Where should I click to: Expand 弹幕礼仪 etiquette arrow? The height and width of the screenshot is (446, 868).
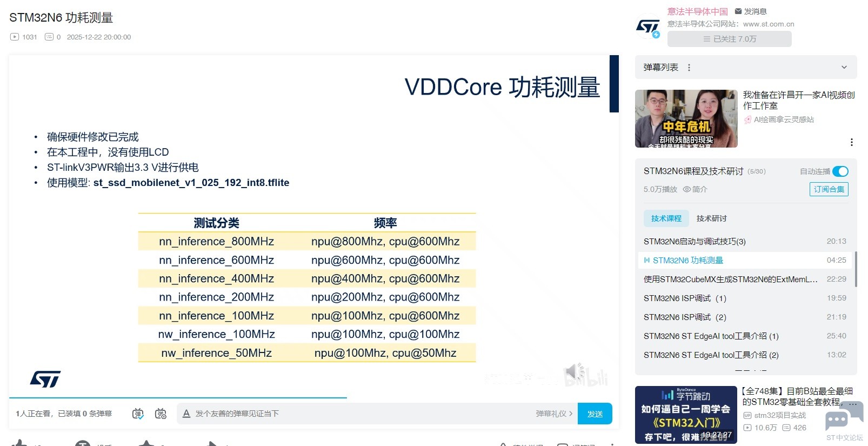pyautogui.click(x=571, y=414)
